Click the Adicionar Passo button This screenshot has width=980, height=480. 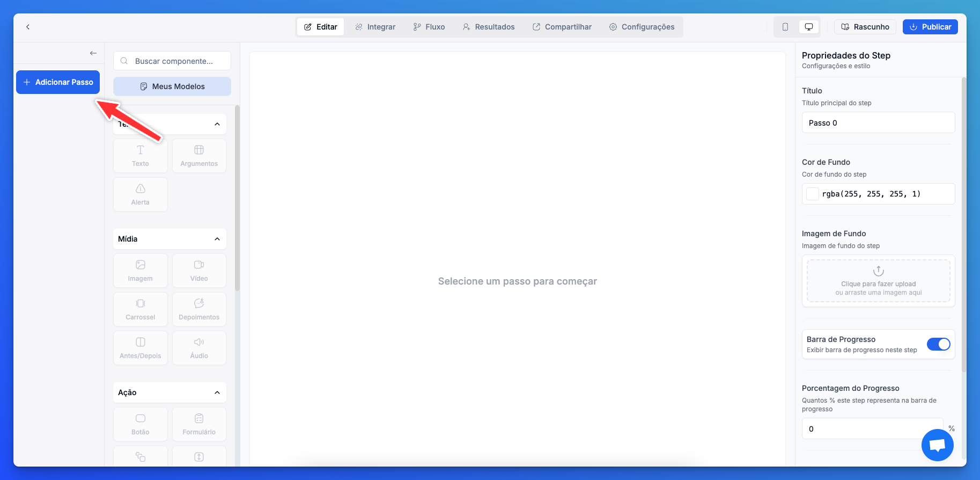[x=58, y=82]
